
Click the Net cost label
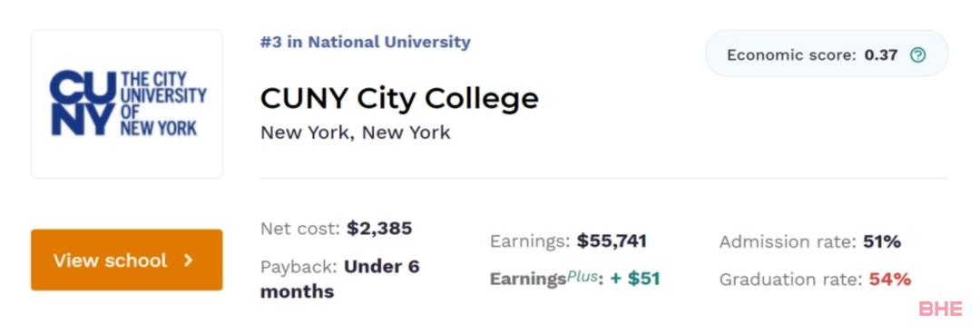(300, 229)
